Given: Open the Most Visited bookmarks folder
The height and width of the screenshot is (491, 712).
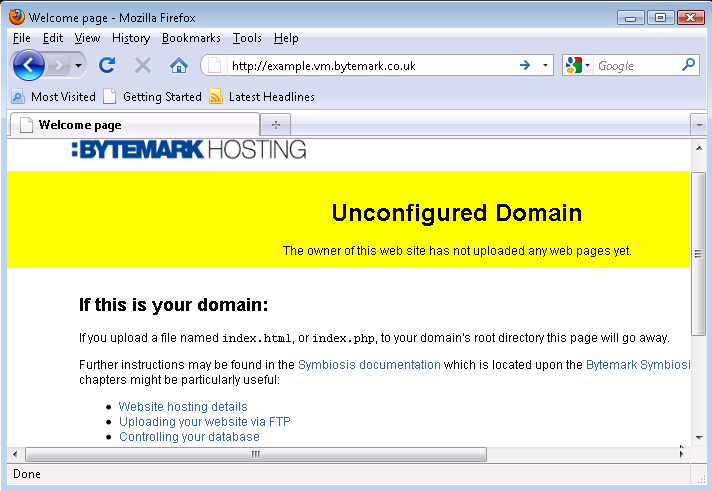Looking at the screenshot, I should coord(54,97).
